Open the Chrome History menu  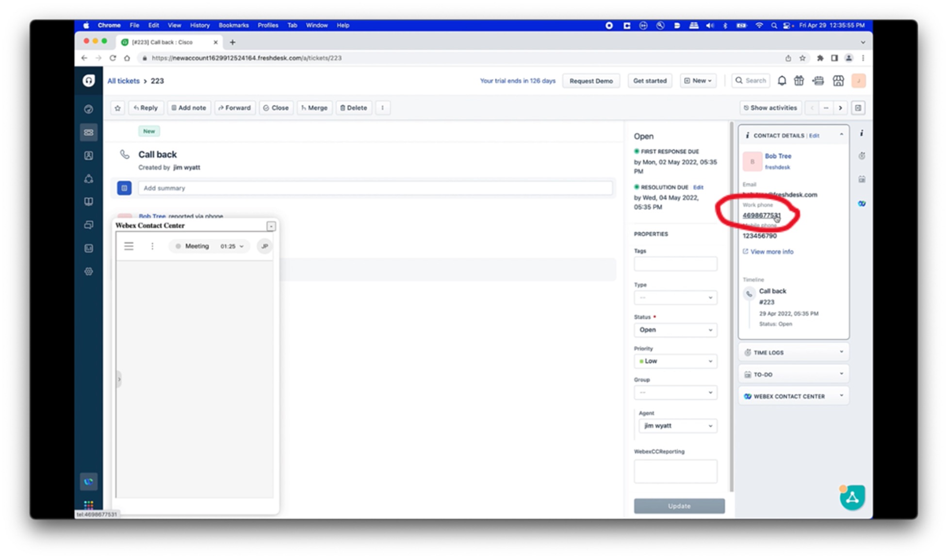point(199,25)
